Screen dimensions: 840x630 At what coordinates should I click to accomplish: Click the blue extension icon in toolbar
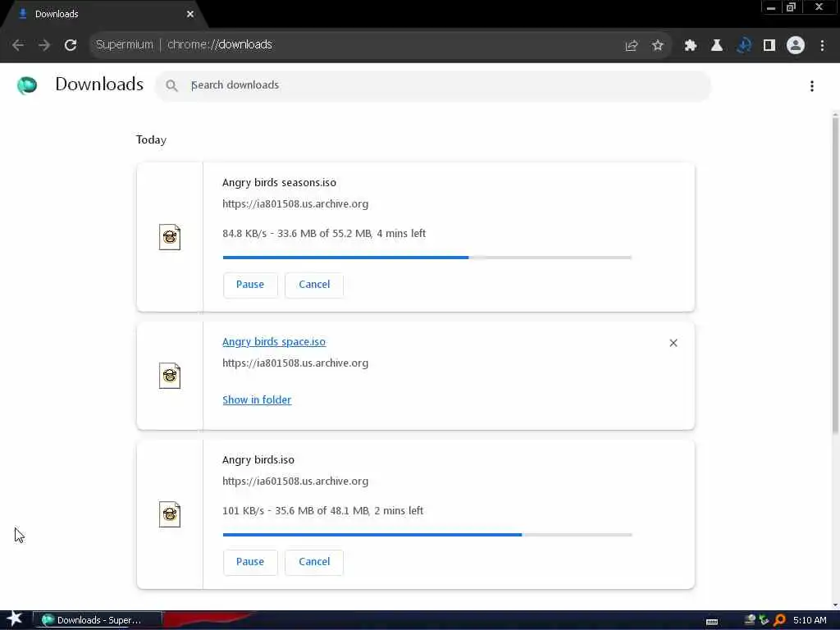[x=743, y=46]
